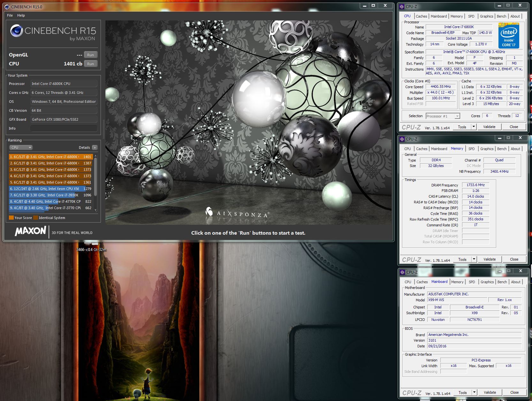Select ranking entry one scoring 1401
532x401 pixels.
click(x=51, y=157)
